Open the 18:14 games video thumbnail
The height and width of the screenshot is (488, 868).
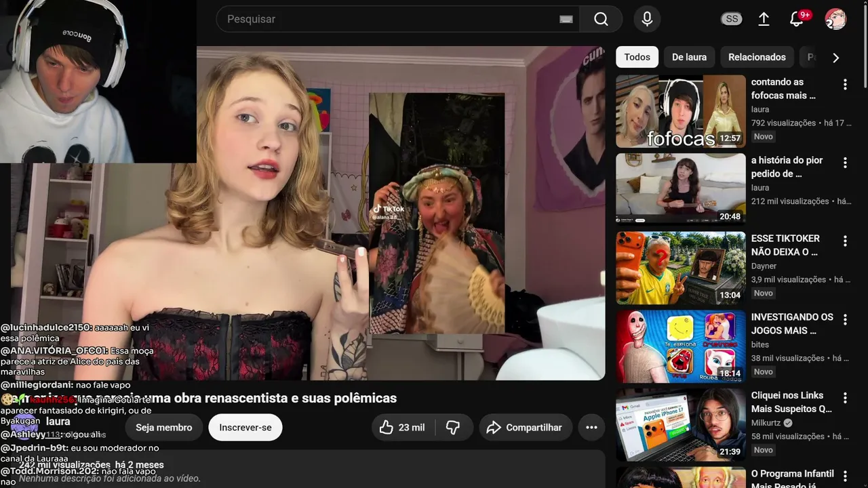tap(681, 346)
